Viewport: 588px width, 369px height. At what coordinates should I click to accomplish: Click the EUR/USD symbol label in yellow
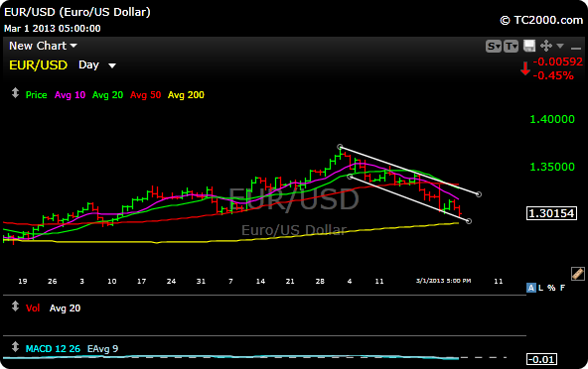coord(39,65)
